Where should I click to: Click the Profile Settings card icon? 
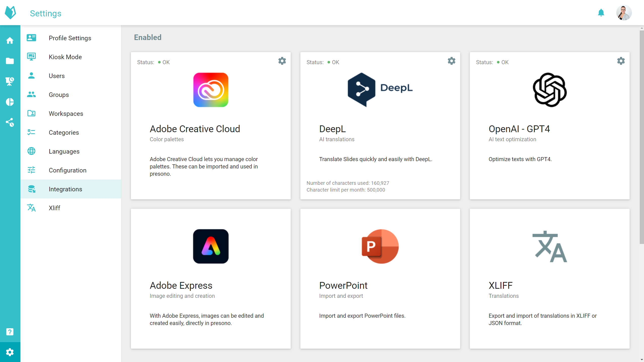coord(31,38)
